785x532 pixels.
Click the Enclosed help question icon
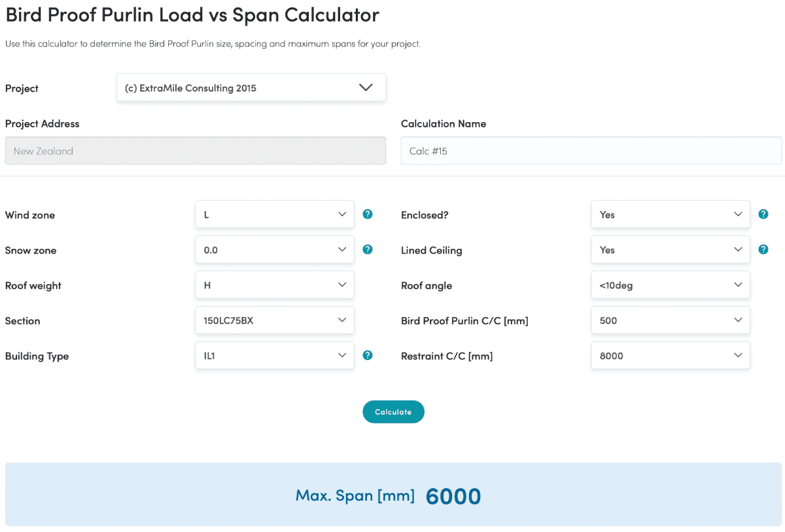click(763, 214)
